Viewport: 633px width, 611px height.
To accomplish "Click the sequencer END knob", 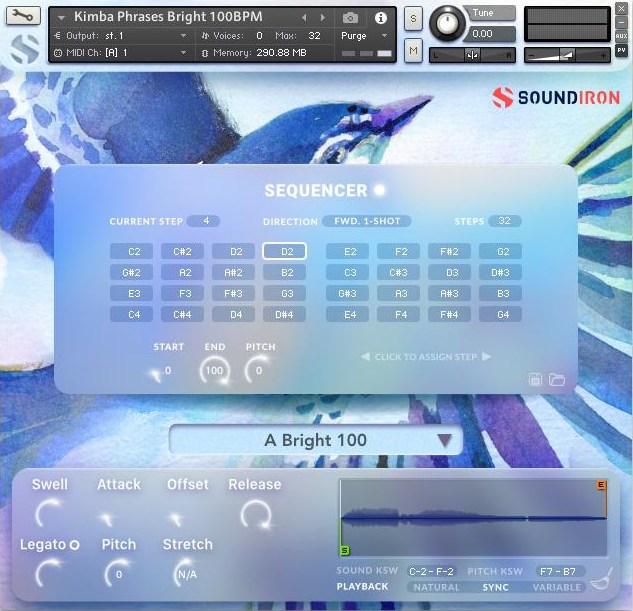I will click(214, 370).
